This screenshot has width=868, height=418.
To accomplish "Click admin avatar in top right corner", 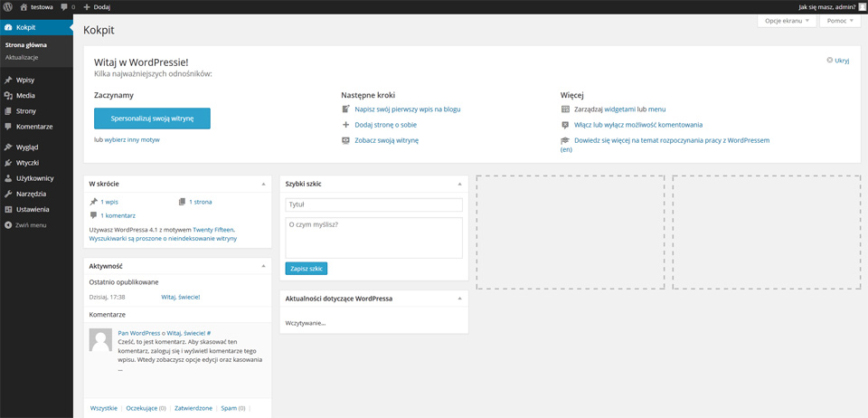I will pyautogui.click(x=863, y=6).
